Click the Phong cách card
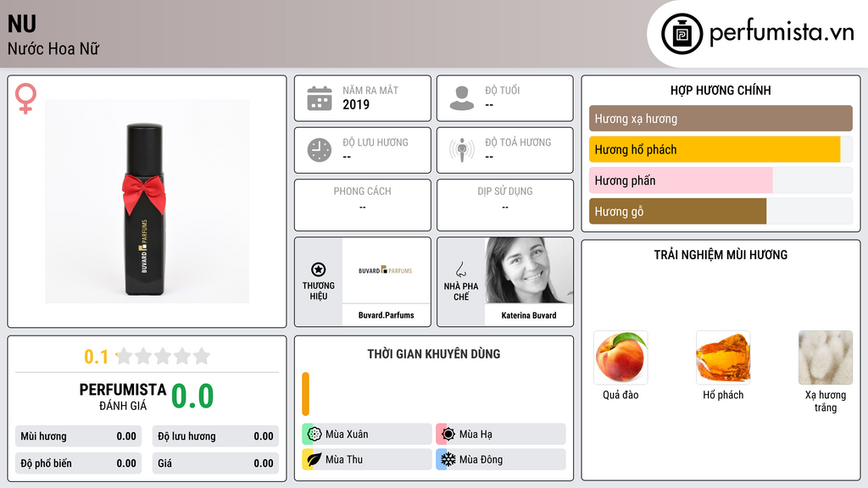This screenshot has height=488, width=868. [x=363, y=205]
